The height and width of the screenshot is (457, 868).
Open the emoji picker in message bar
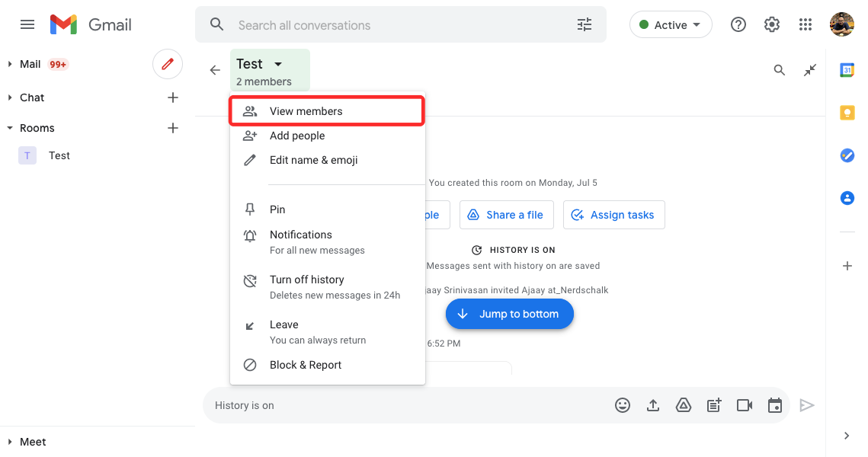point(623,406)
